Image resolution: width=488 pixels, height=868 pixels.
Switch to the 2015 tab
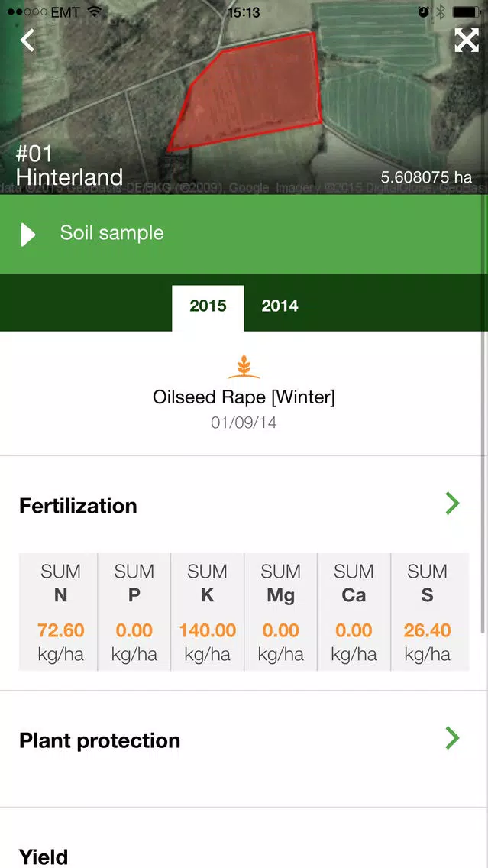pyautogui.click(x=208, y=307)
